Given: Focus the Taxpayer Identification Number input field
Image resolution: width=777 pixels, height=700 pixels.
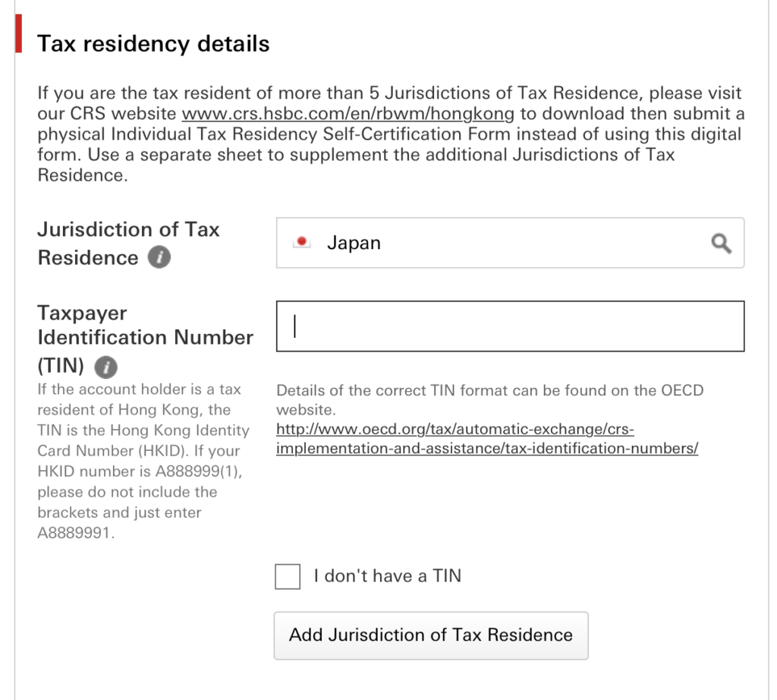Looking at the screenshot, I should 510,326.
